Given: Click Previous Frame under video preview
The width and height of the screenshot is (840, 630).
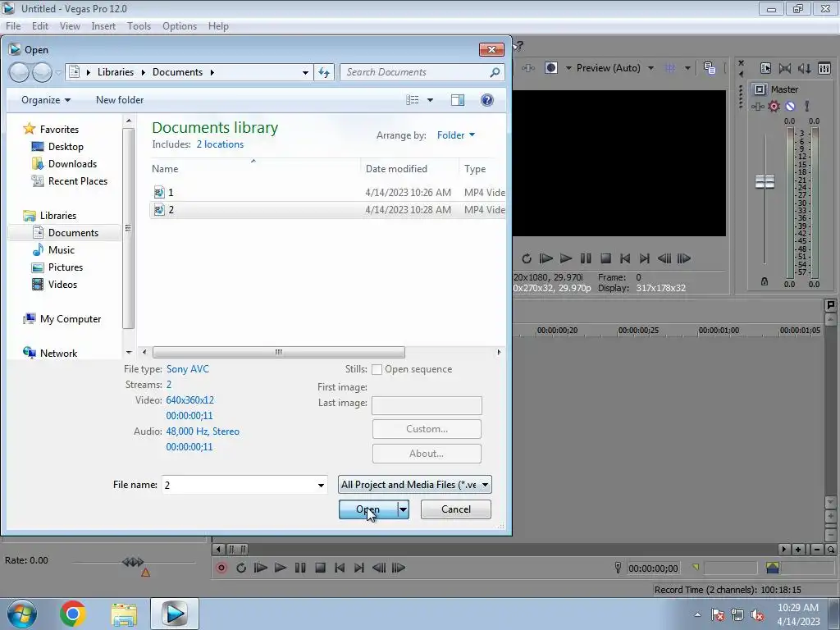Looking at the screenshot, I should pos(664,258).
